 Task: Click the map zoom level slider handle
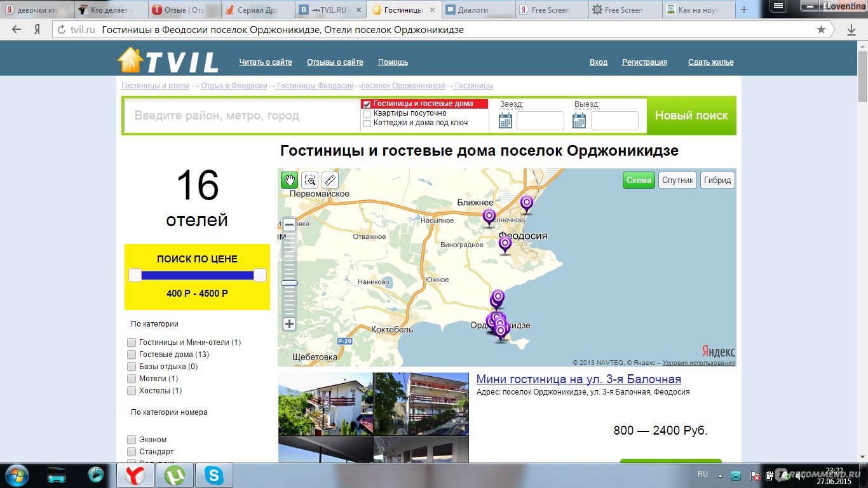[289, 283]
